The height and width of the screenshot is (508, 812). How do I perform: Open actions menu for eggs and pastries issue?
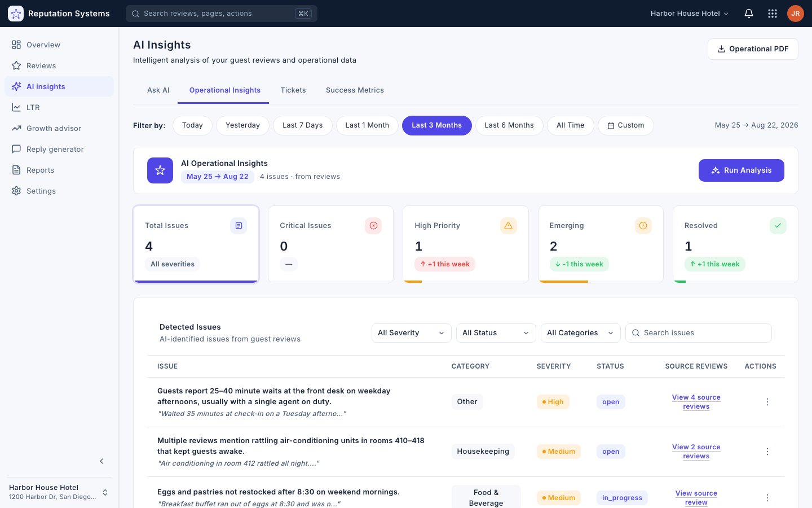767,498
